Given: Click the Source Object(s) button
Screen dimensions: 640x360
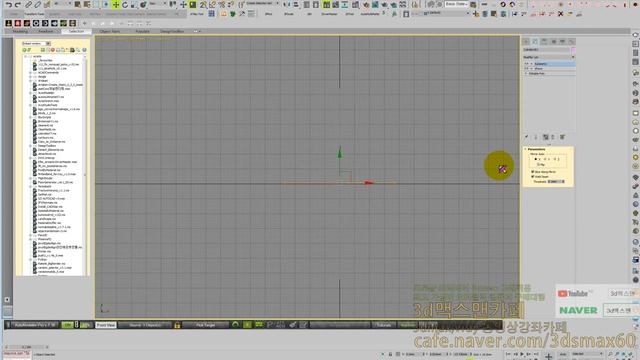Looking at the screenshot, I should [145, 325].
